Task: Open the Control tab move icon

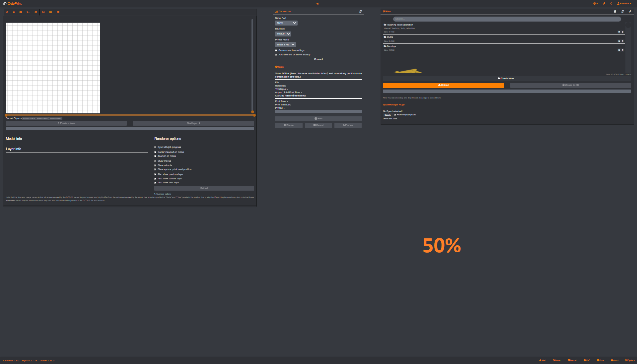Action: [7, 12]
